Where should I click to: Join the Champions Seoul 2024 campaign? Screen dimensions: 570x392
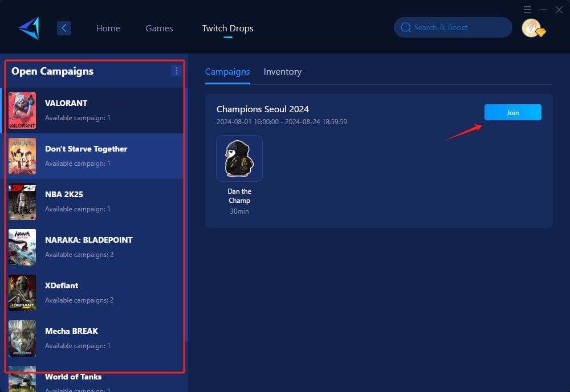(x=512, y=112)
